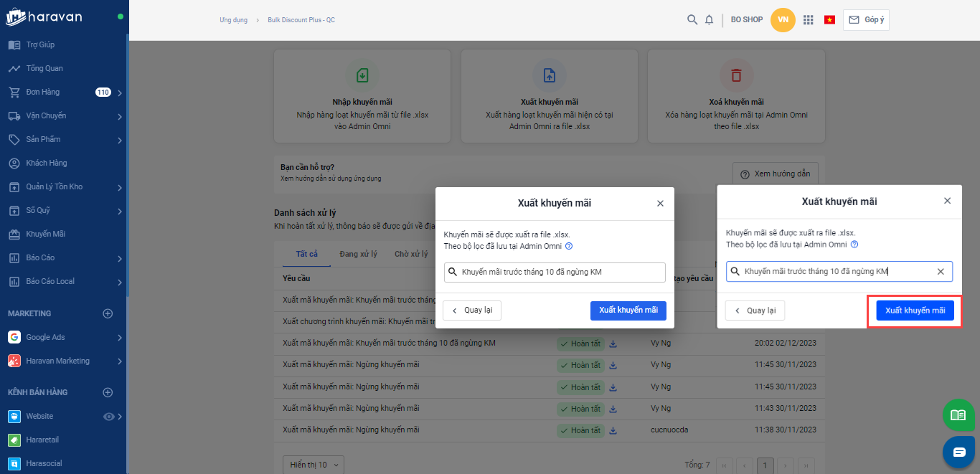The height and width of the screenshot is (474, 980).
Task: Expand the Đơn Hàng menu arrow
Action: pyautogui.click(x=120, y=93)
